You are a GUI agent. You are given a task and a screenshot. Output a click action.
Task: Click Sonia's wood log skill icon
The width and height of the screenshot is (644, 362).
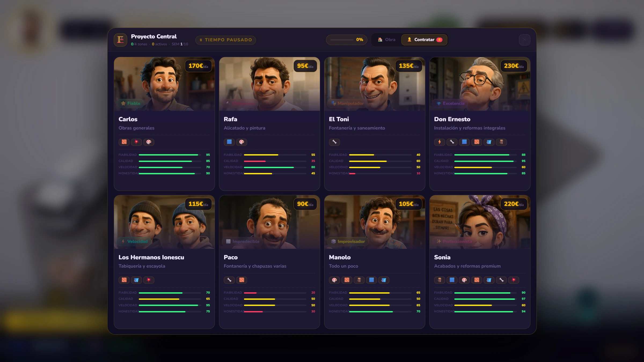pyautogui.click(x=440, y=280)
